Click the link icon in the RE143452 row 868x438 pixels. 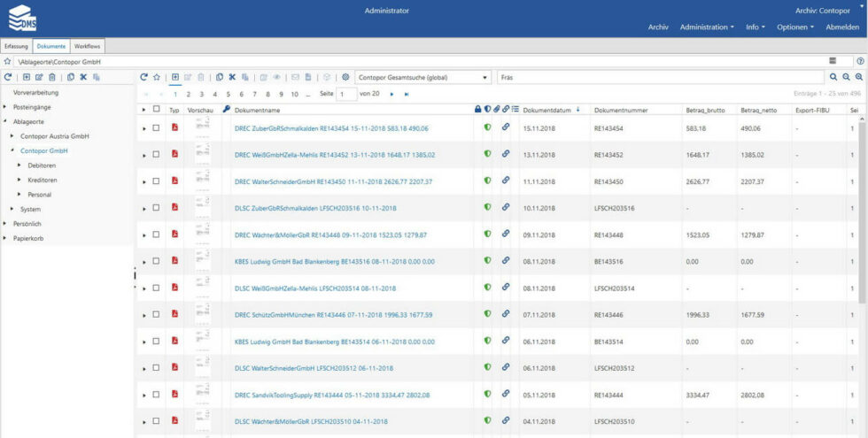coord(506,154)
